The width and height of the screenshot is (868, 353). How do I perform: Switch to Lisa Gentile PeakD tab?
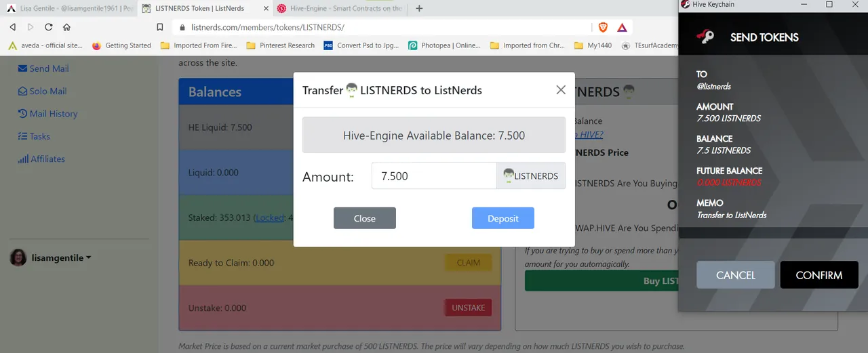(x=68, y=9)
